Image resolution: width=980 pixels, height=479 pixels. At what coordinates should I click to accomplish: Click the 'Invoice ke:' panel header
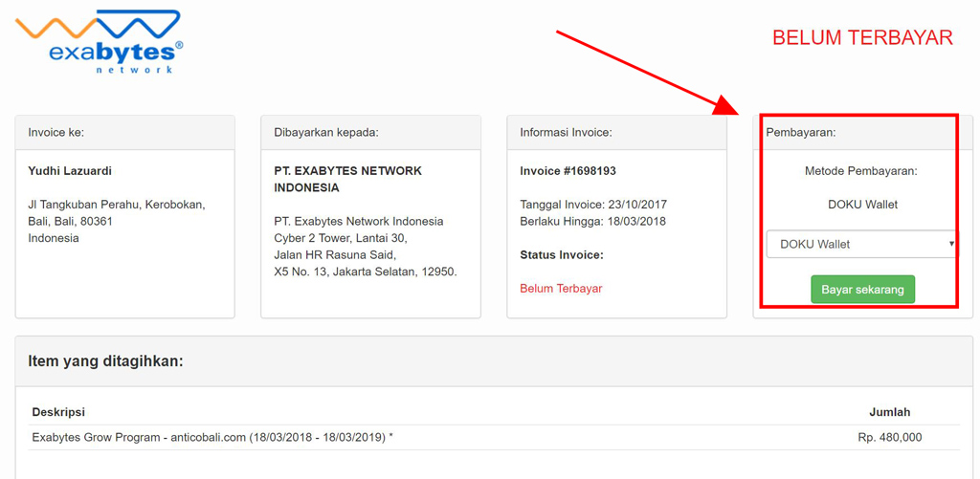click(125, 132)
